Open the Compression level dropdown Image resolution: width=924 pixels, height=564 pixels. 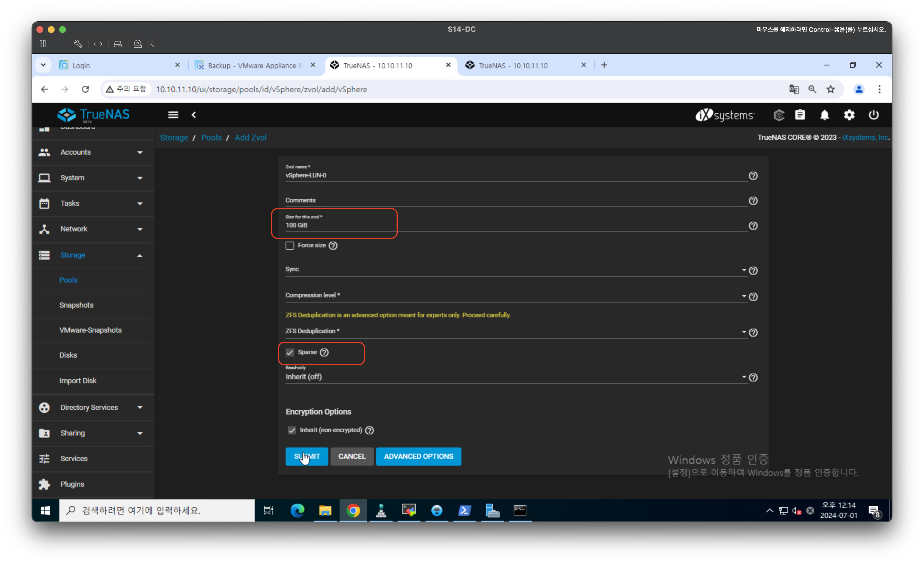tap(514, 296)
